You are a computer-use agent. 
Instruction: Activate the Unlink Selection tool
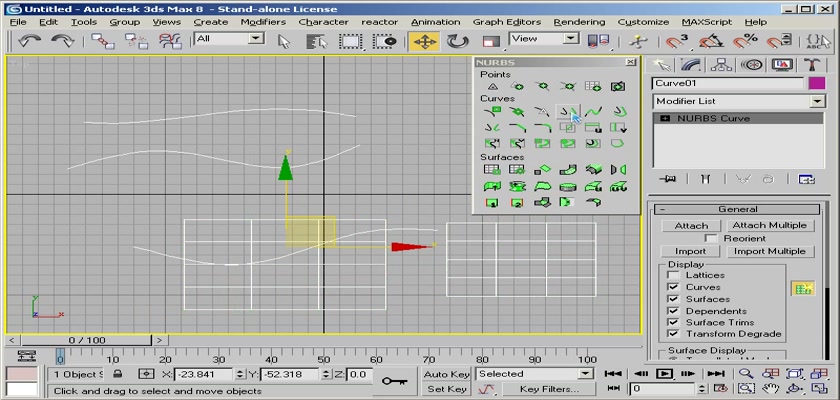tap(136, 41)
